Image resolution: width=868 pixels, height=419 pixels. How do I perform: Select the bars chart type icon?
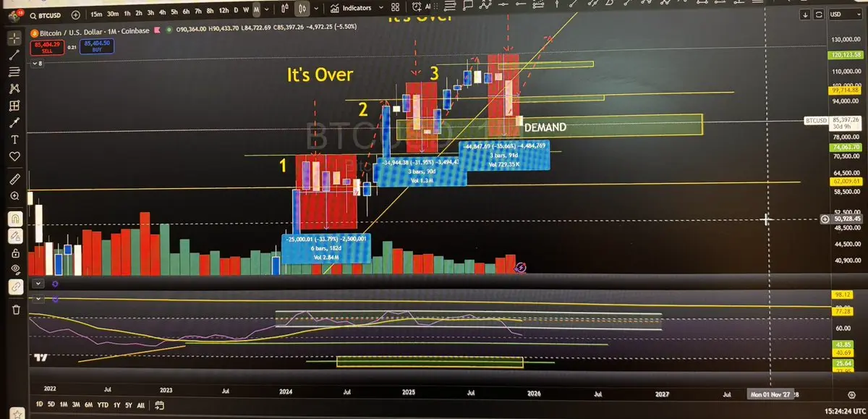click(284, 9)
